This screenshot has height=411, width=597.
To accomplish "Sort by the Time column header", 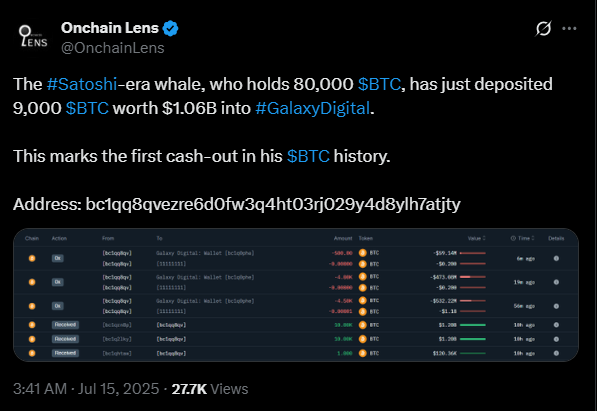I will pyautogui.click(x=522, y=238).
